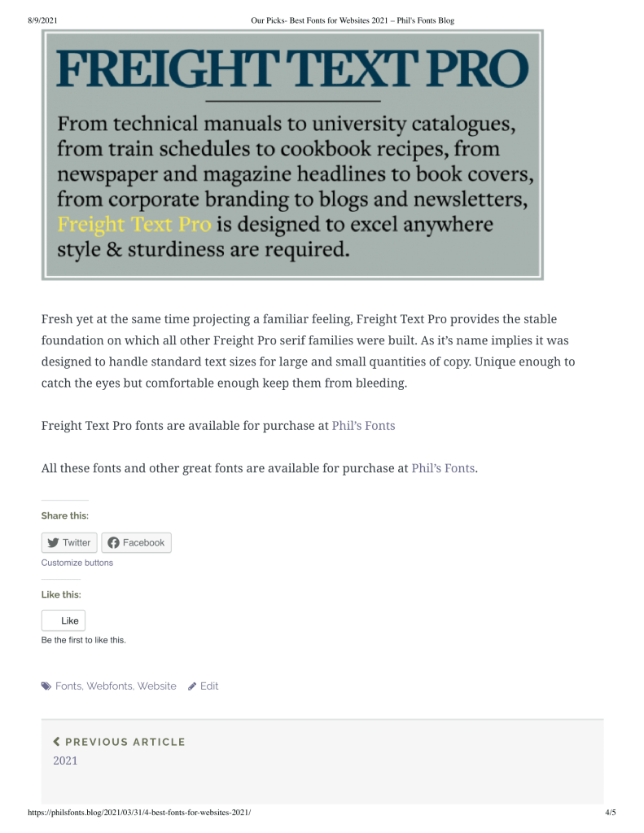Screen dimensions: 644x833
Task: Follow Phil's Fonts link in 'All these fonts' sentence
Action: [x=443, y=468]
